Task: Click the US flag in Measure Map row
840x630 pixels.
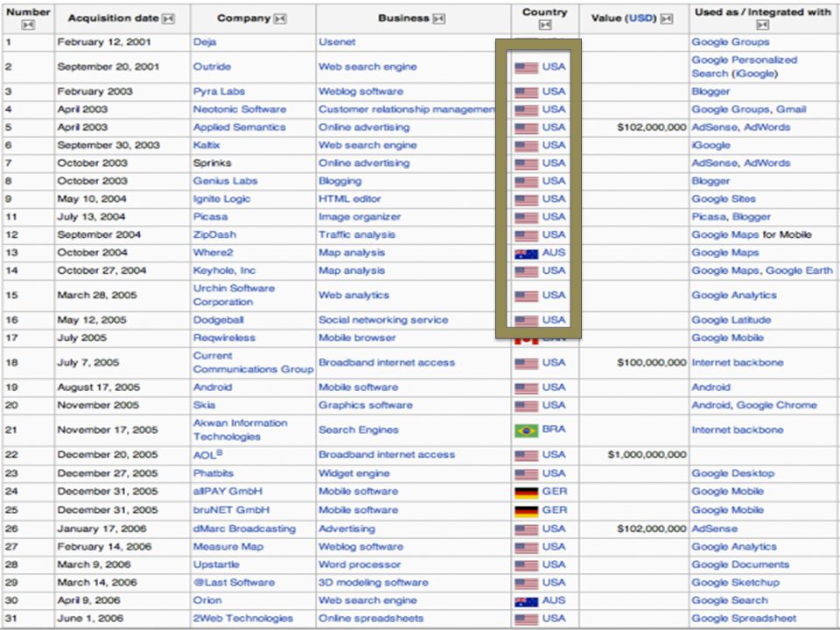Action: tap(526, 548)
